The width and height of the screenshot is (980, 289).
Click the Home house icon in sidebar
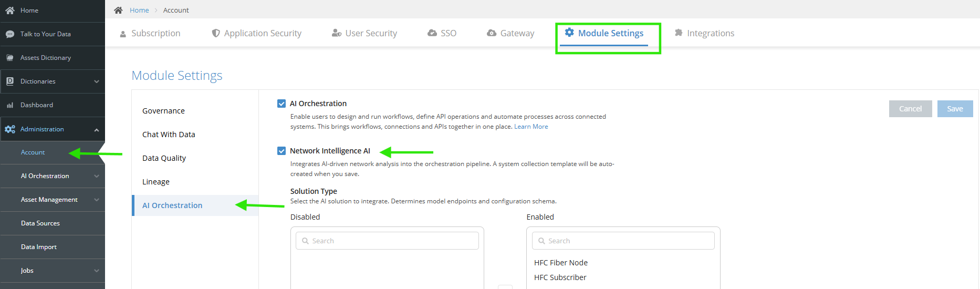coord(10,11)
